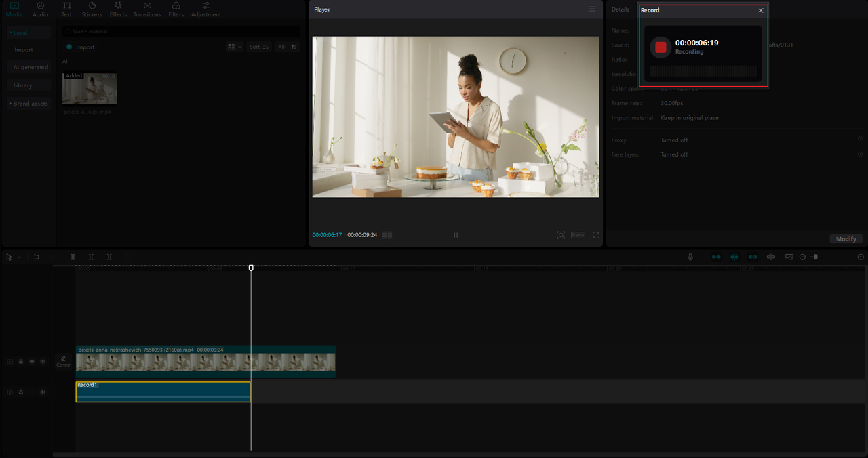Zoom out the timeline with the minus icon
Screen dimensions: 868x458
pos(802,257)
